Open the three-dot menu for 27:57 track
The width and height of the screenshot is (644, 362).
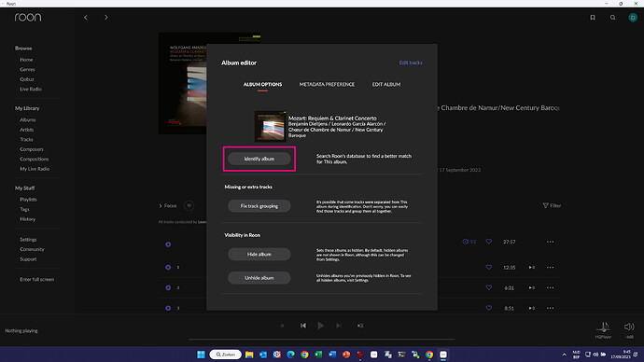click(550, 242)
